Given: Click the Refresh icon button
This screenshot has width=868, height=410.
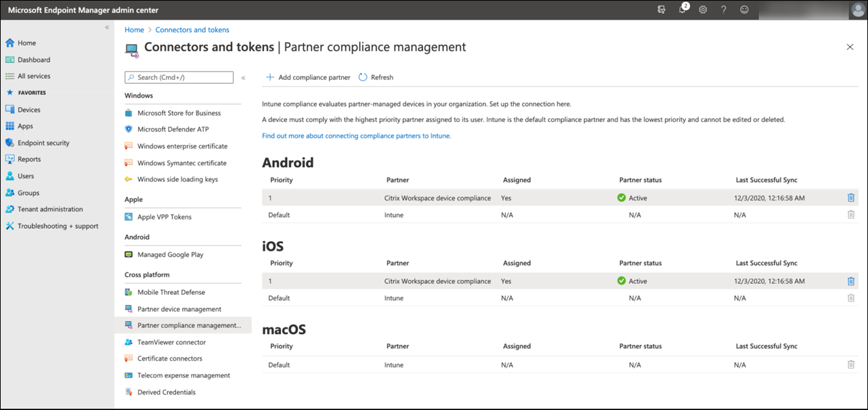Looking at the screenshot, I should [363, 77].
